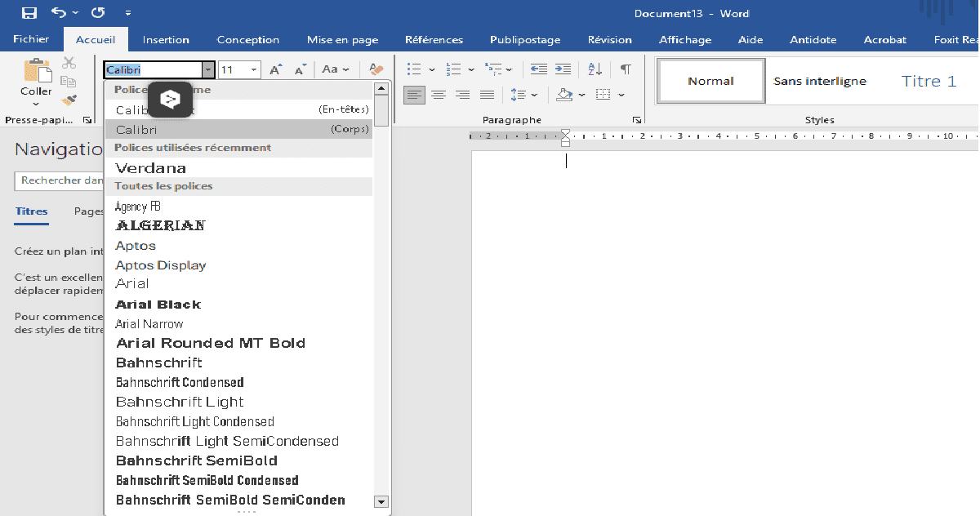Increase paragraph indent

pos(563,69)
